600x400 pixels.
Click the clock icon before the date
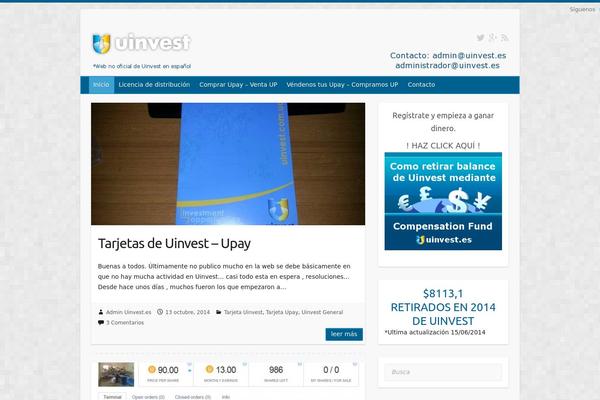click(160, 312)
